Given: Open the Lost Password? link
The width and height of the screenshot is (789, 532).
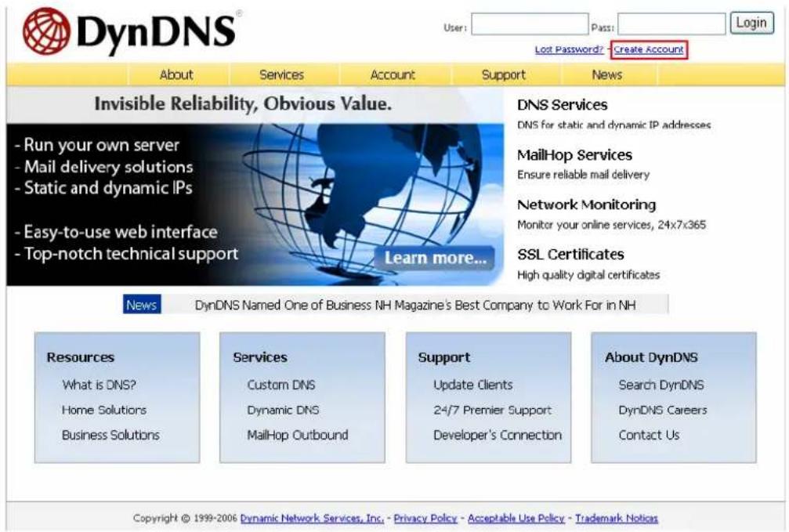Looking at the screenshot, I should point(569,49).
